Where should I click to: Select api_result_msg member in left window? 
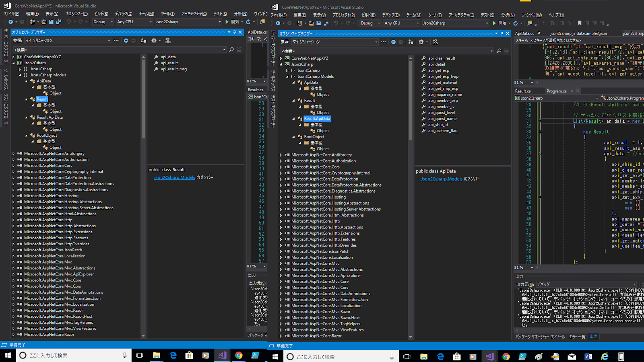(x=173, y=69)
